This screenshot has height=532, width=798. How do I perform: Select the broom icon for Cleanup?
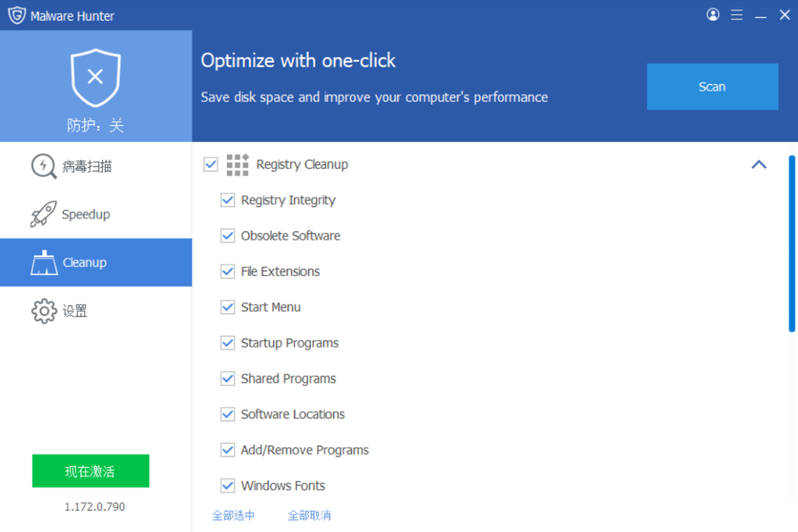pos(44,262)
